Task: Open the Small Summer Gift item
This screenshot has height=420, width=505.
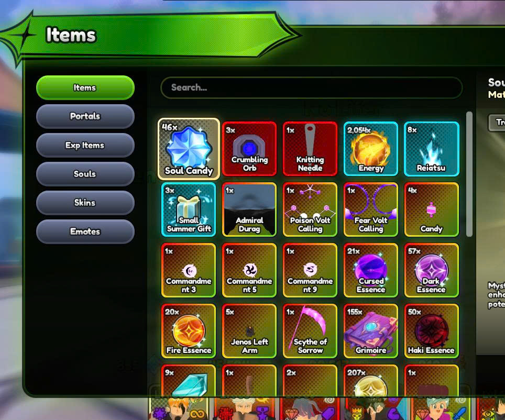Action: tap(189, 209)
